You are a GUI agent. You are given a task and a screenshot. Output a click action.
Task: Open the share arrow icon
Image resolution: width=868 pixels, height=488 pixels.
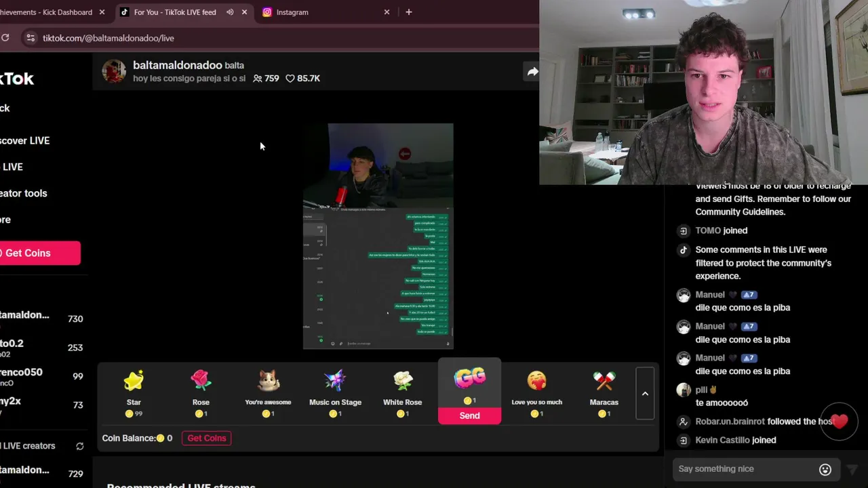pyautogui.click(x=532, y=71)
